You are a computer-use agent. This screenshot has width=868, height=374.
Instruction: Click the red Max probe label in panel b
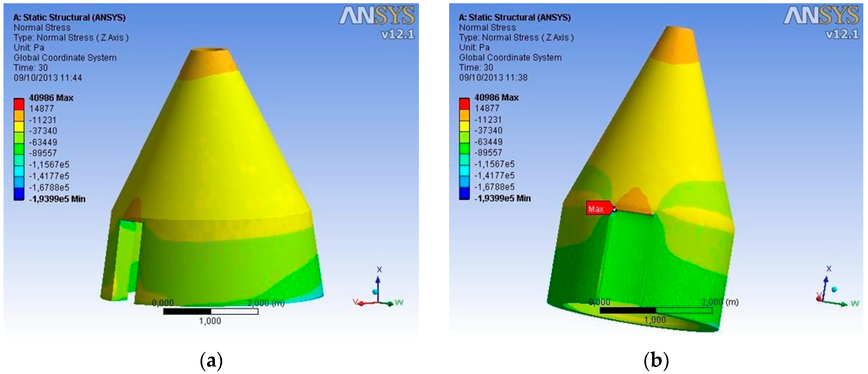[x=600, y=208]
